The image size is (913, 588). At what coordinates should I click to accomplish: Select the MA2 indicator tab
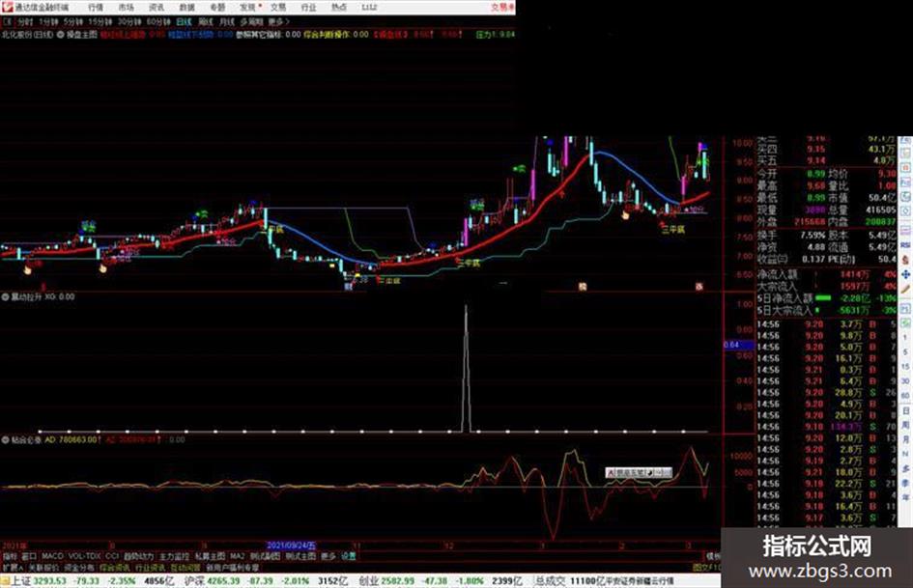pyautogui.click(x=238, y=556)
